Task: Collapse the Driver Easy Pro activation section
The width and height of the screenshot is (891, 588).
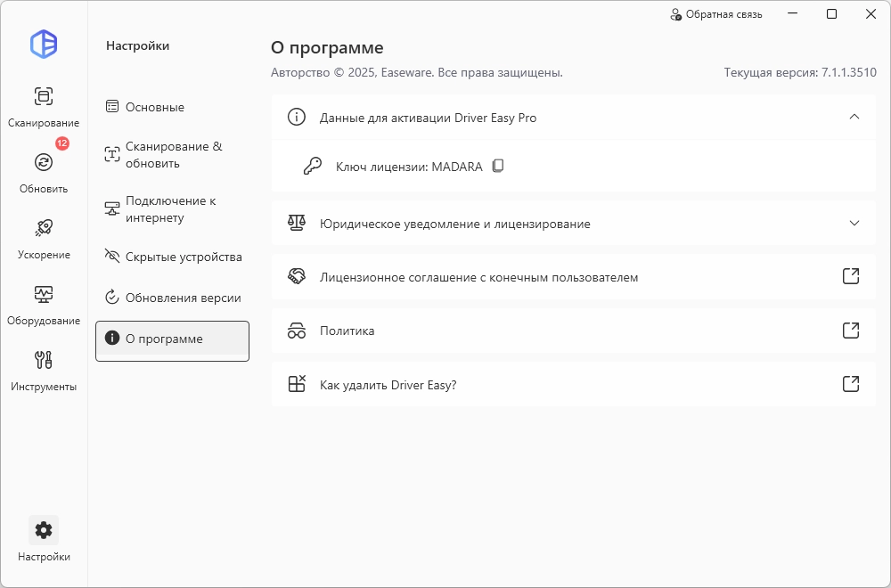Action: [x=854, y=117]
